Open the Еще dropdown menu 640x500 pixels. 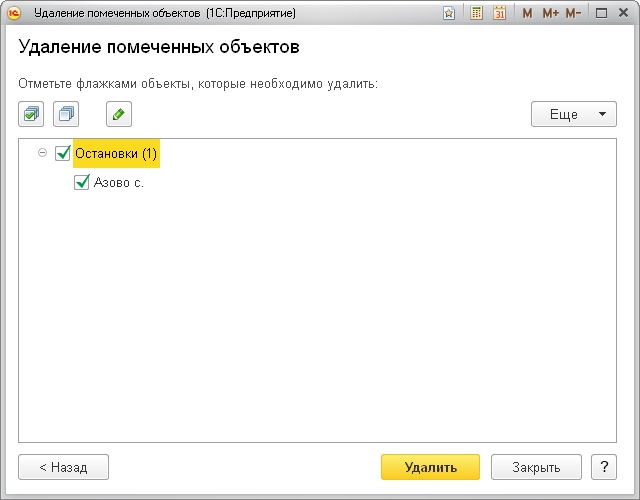click(x=573, y=114)
